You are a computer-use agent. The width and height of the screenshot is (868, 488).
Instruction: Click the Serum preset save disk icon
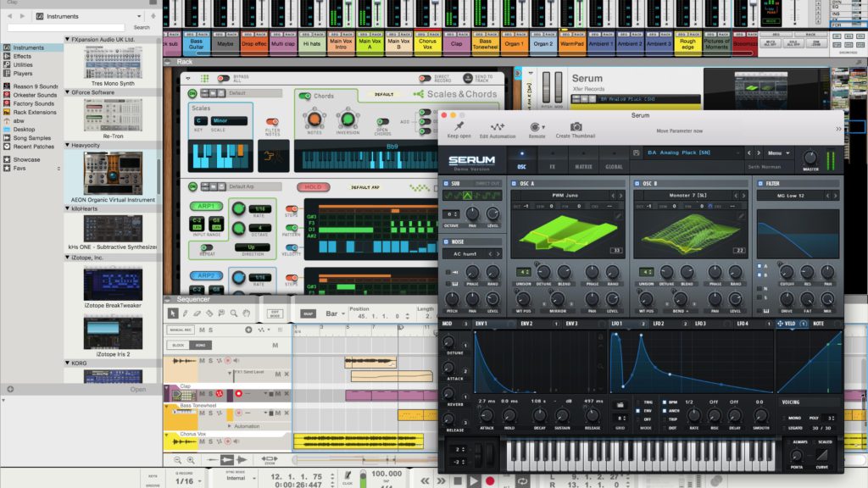(x=636, y=152)
